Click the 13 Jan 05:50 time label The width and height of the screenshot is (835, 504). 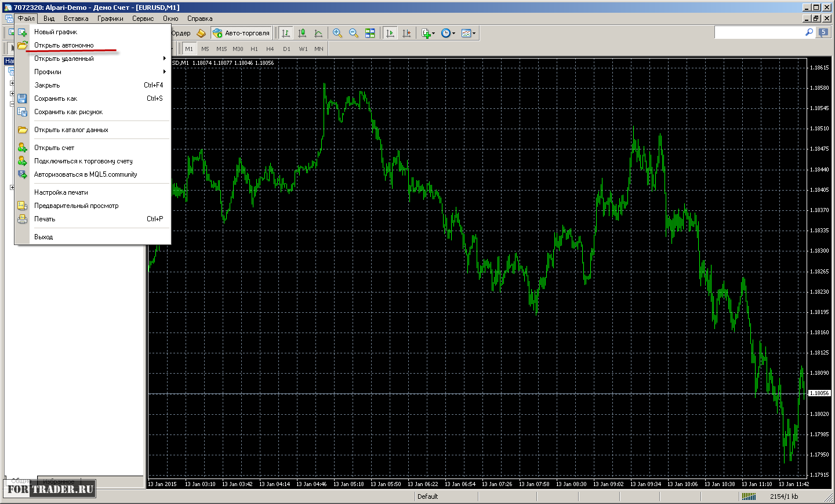coord(386,484)
